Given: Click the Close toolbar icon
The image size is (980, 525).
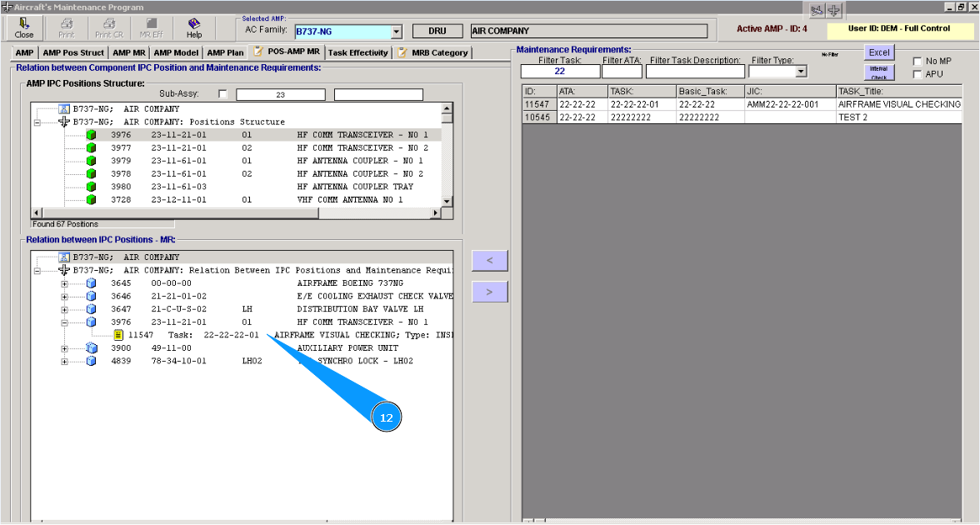Looking at the screenshot, I should [24, 27].
